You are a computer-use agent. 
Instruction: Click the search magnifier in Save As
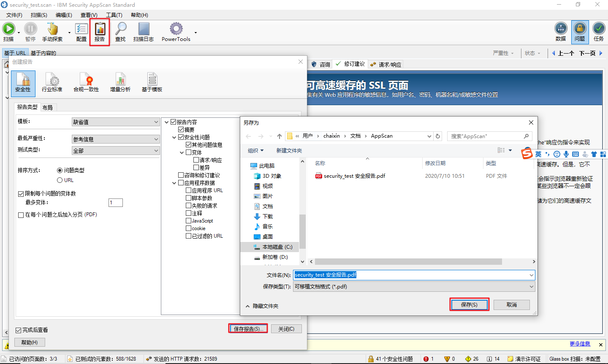click(x=526, y=136)
